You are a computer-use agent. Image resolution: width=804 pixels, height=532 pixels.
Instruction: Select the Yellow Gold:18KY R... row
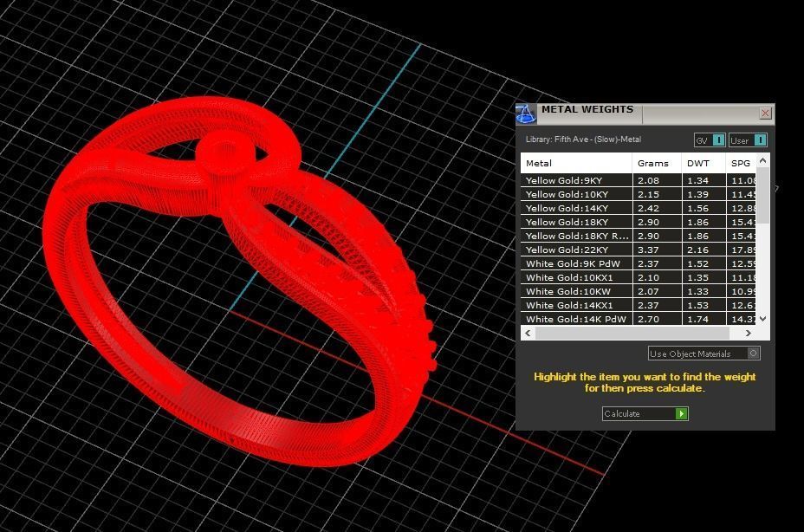639,236
